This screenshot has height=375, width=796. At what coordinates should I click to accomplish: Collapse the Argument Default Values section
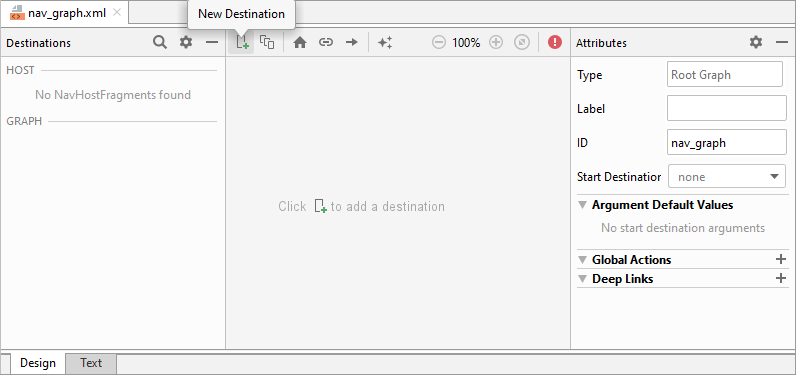click(x=583, y=205)
